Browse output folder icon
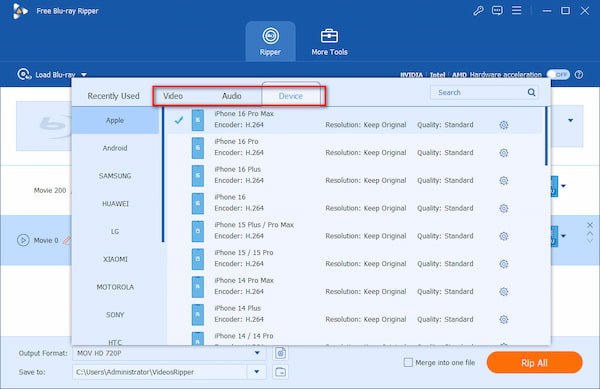 [280, 372]
